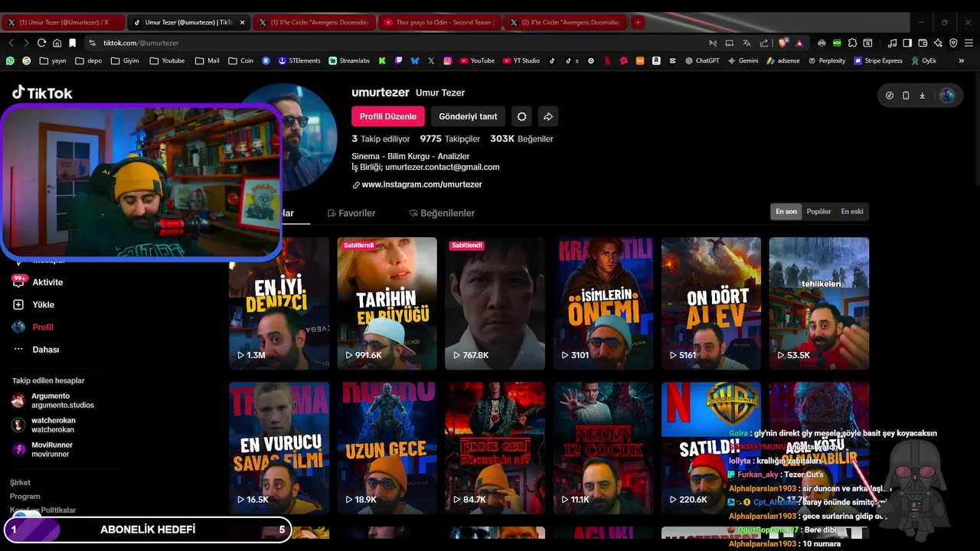
Task: Open the Twitch bookmark icon
Action: pyautogui.click(x=398, y=60)
